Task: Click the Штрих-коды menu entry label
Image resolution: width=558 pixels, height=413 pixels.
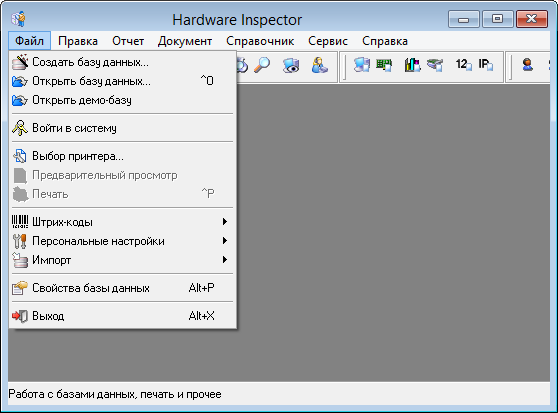Action: [63, 222]
